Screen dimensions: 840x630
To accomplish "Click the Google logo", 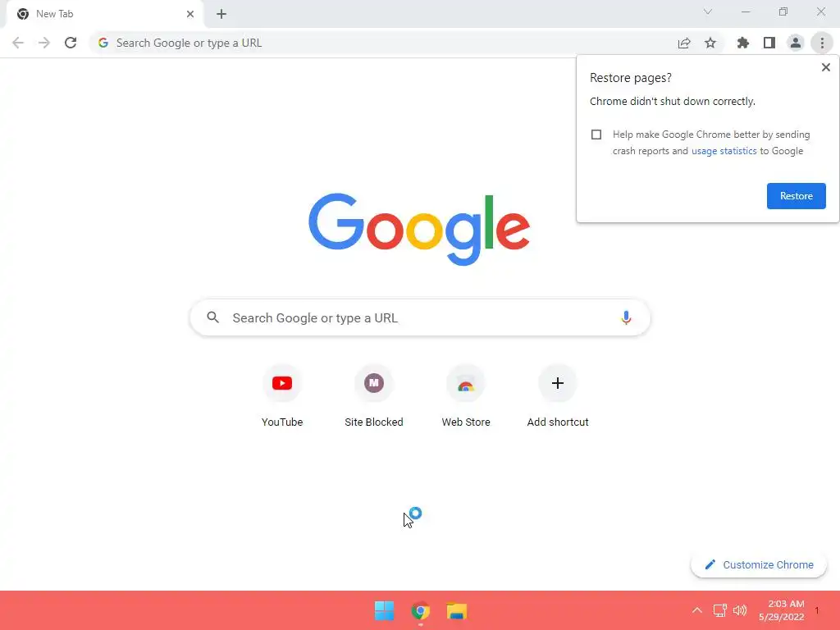I will click(x=419, y=230).
